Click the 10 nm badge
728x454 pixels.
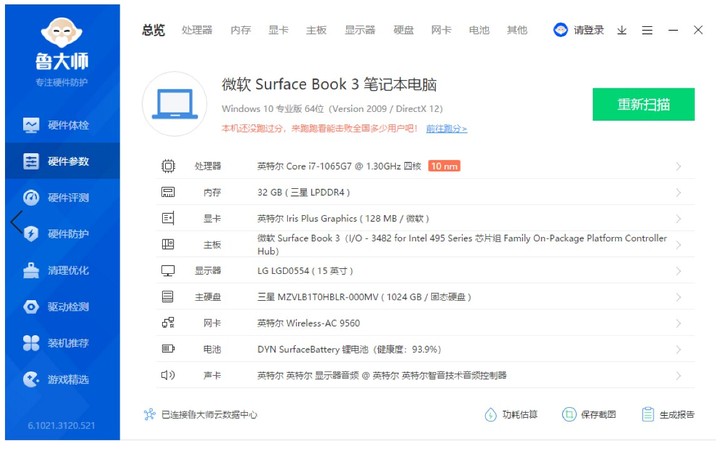(444, 166)
